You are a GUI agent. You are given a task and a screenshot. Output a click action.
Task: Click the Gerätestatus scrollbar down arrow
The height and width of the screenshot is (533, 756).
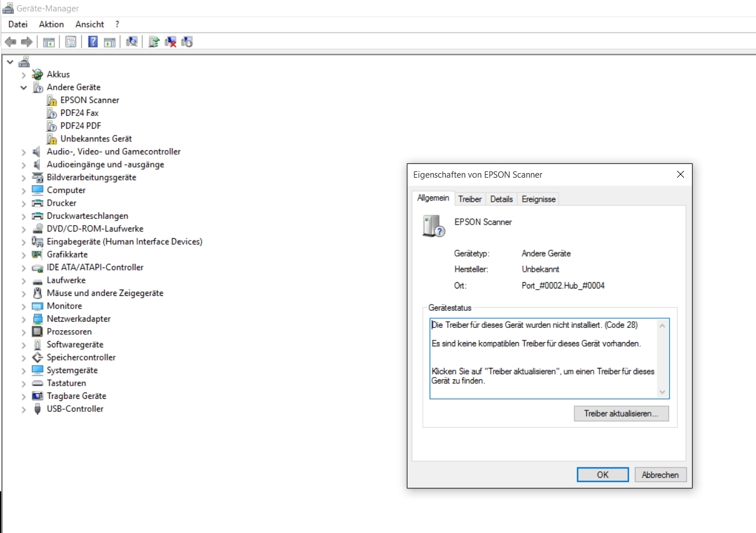point(662,392)
